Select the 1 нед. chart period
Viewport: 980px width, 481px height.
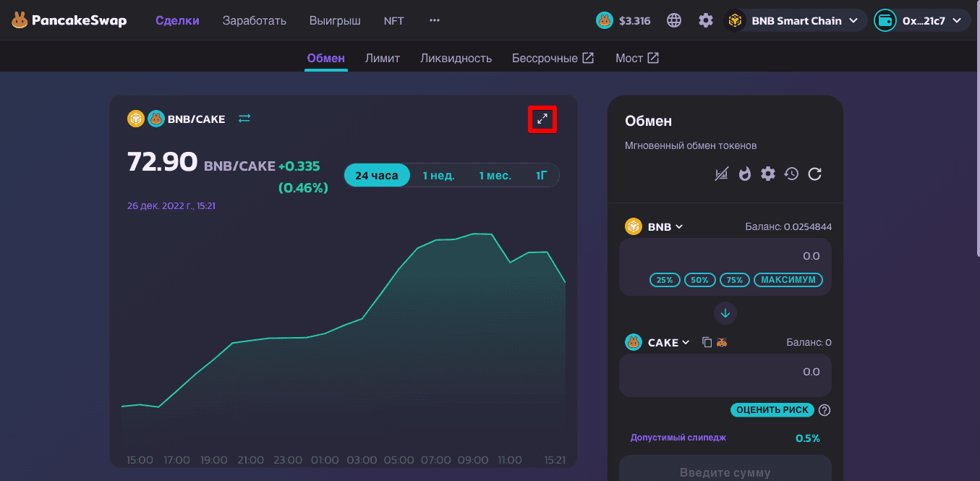tap(439, 176)
